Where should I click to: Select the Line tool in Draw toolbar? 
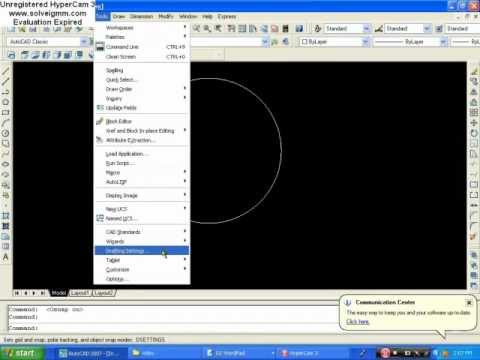pos(5,72)
